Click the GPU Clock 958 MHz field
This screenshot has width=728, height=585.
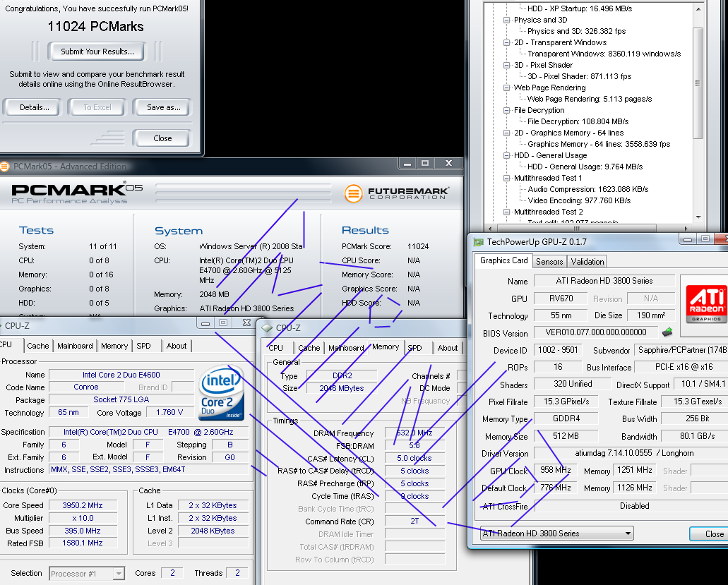(x=555, y=470)
